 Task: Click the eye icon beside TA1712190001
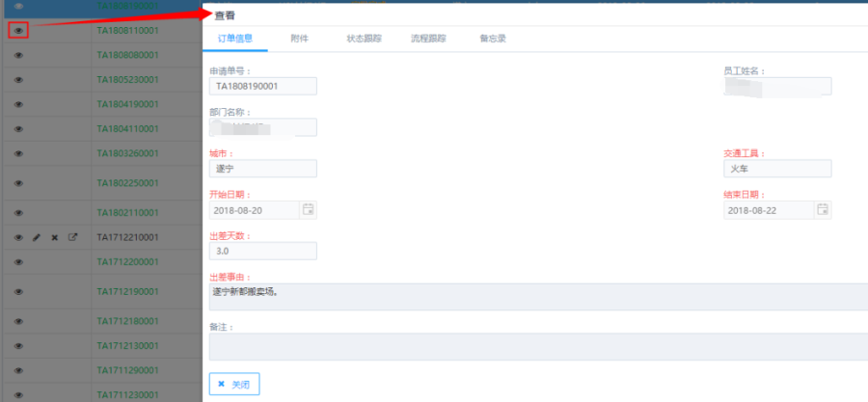18,291
